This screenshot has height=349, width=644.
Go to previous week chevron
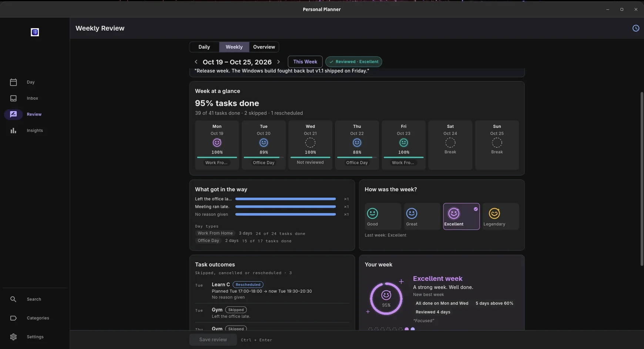point(196,62)
